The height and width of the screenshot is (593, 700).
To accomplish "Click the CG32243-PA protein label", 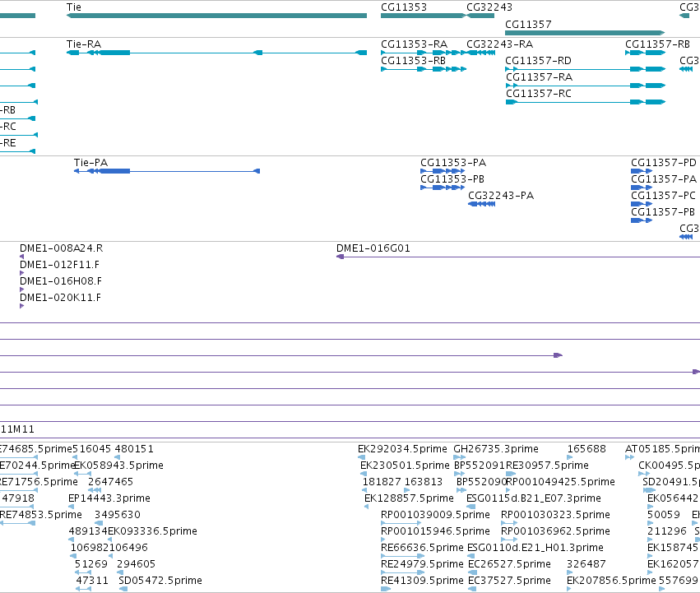I will [x=501, y=196].
